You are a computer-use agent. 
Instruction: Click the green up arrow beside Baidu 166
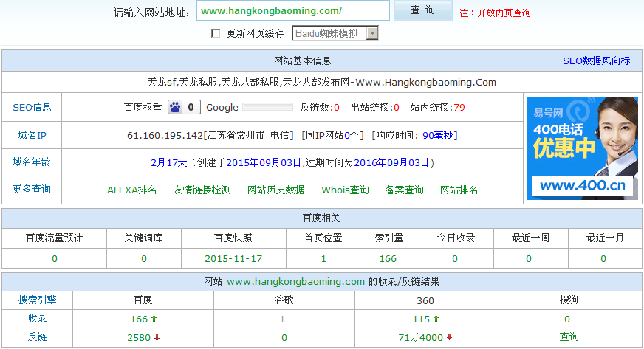tap(154, 318)
